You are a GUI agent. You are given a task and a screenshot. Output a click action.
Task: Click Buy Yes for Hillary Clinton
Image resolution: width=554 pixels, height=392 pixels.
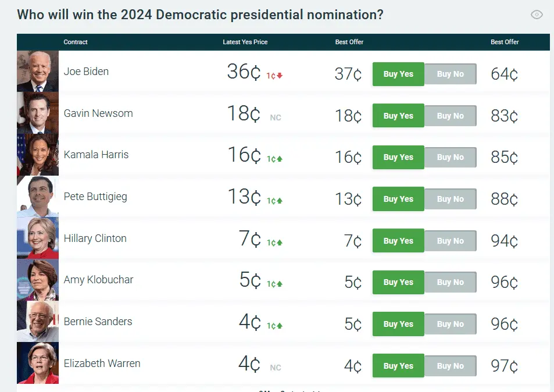tap(398, 241)
